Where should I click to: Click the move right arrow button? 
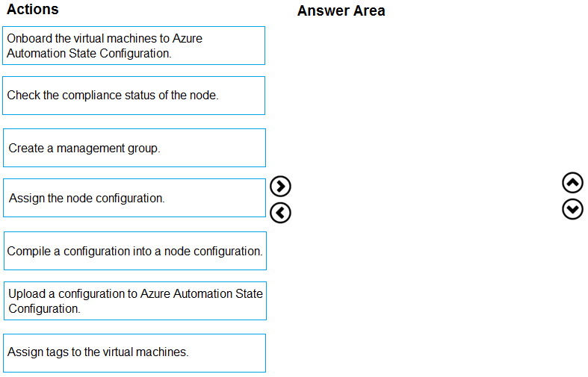[x=280, y=186]
